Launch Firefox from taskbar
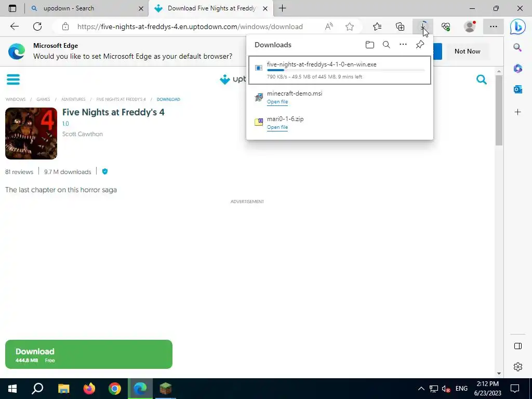Image resolution: width=532 pixels, height=399 pixels. pos(89,389)
